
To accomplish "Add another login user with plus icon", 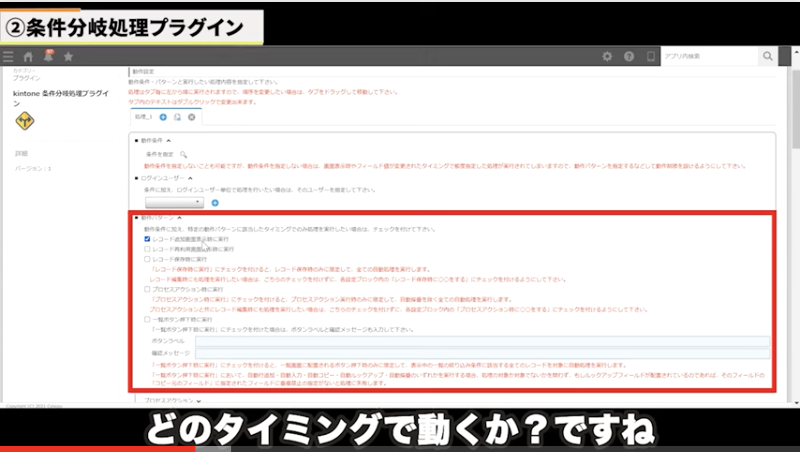I will tap(214, 202).
